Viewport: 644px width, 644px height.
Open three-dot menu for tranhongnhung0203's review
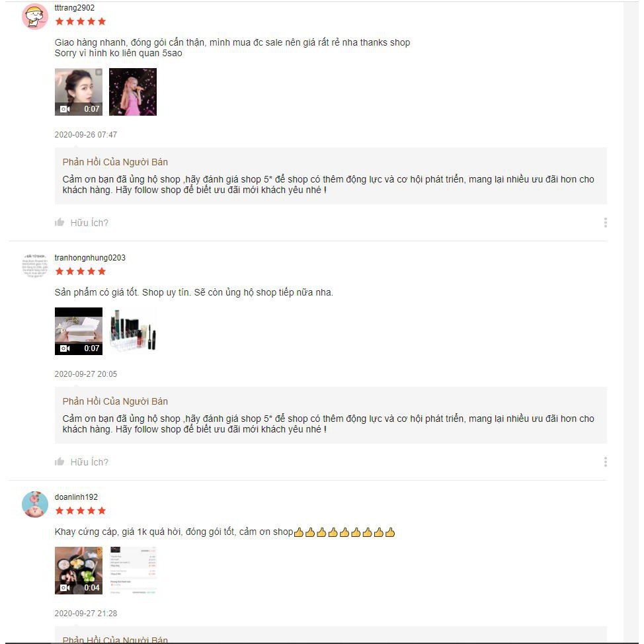tap(606, 462)
